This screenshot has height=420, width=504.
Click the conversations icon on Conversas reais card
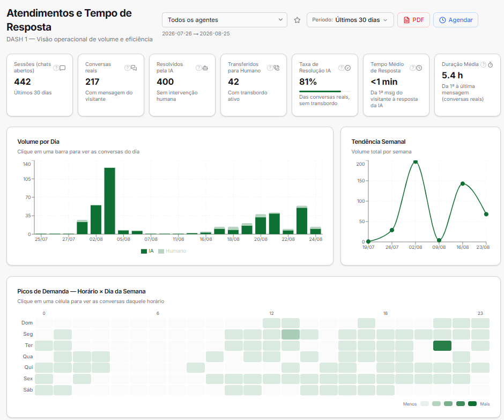tap(134, 68)
